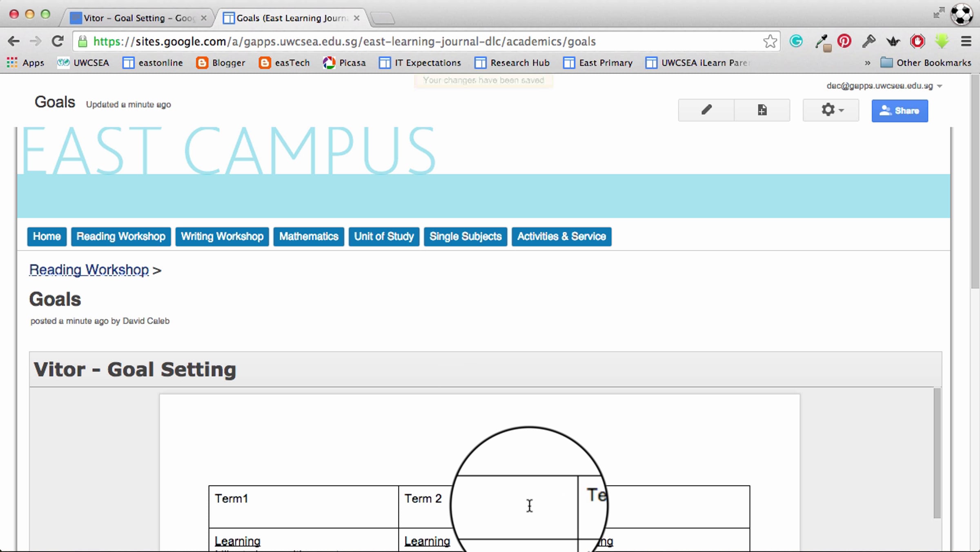Open the Apps bookmarks shortcut
The width and height of the screenshot is (980, 552).
tap(25, 63)
